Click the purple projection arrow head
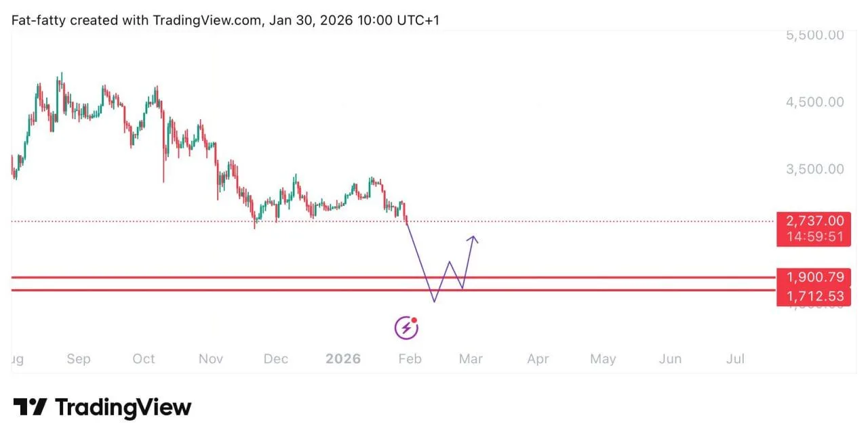The image size is (868, 441). tap(474, 238)
